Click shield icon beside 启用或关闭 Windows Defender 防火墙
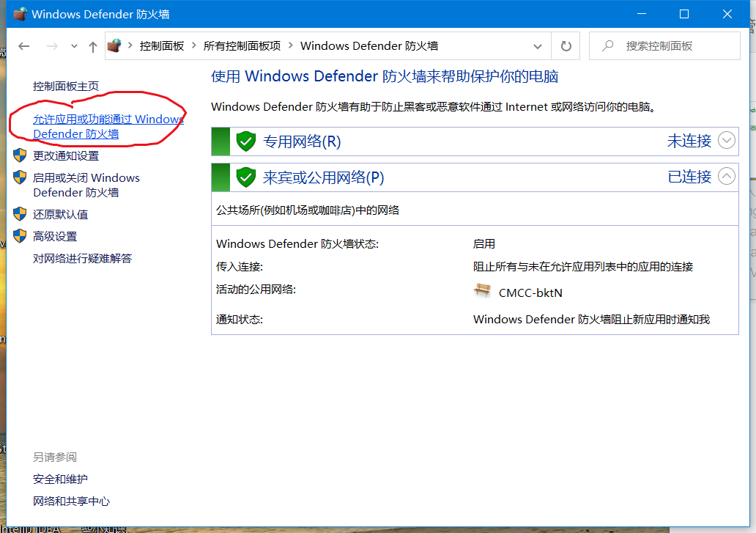Screen dimensions: 756x533 tap(20, 177)
